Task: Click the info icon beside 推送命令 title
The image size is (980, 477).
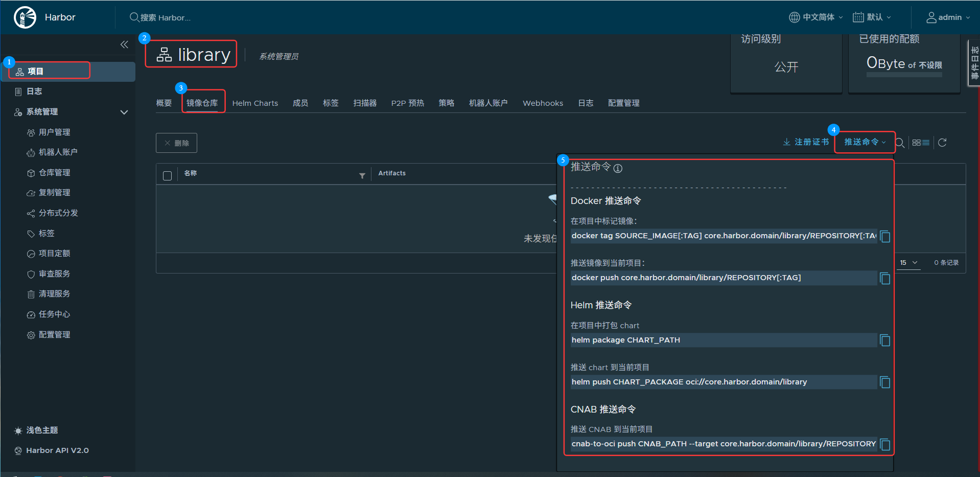Action: point(618,168)
